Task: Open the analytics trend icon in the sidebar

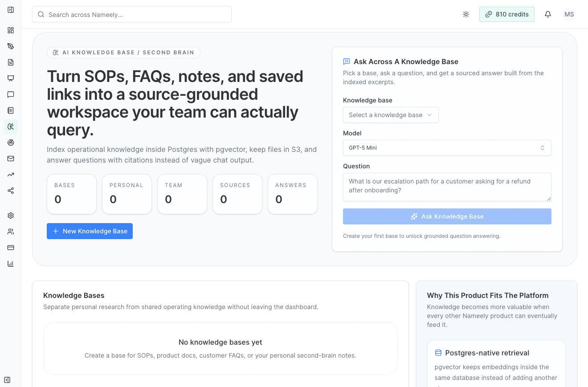Action: coord(11,174)
